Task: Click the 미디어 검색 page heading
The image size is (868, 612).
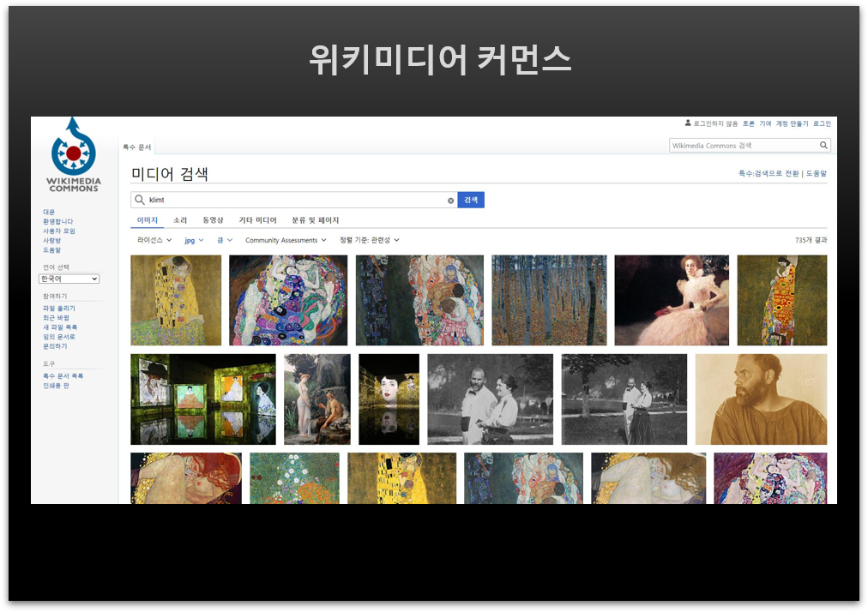Action: (169, 174)
